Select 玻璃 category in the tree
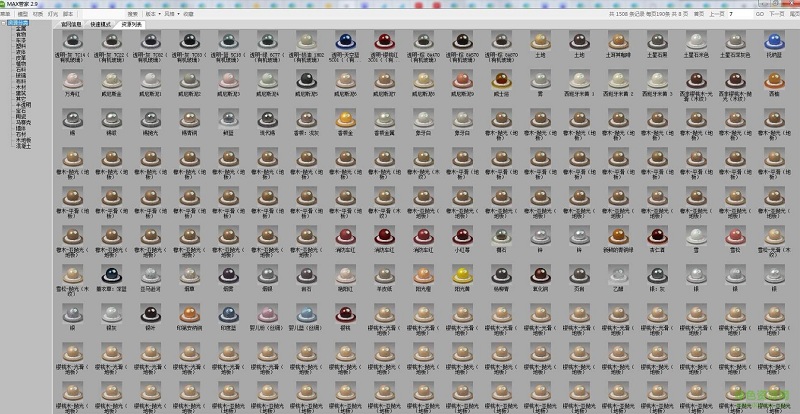The height and width of the screenshot is (414, 800). tap(21, 74)
